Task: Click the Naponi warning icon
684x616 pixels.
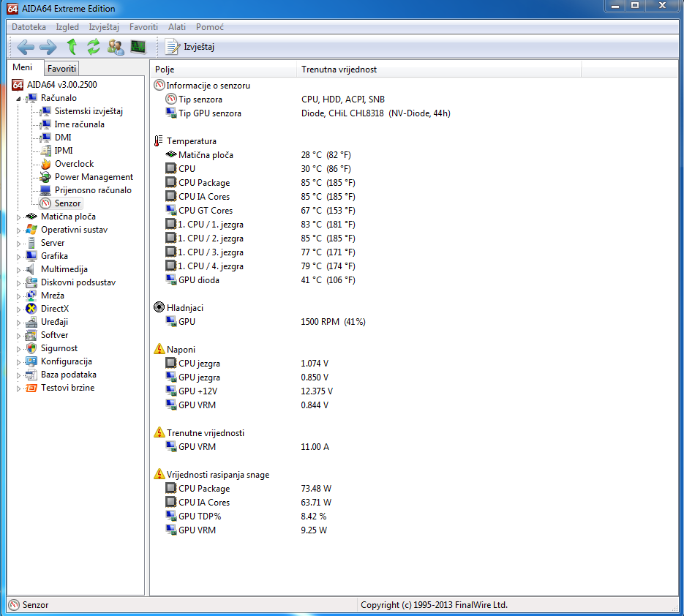Action: tap(159, 349)
